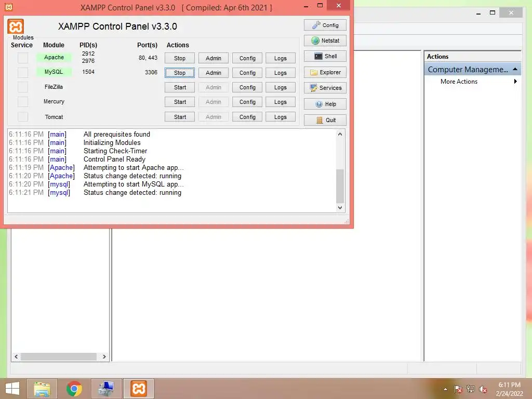This screenshot has height=399, width=532.
Task: Click the log panel scrollbar thumb
Action: point(340,185)
